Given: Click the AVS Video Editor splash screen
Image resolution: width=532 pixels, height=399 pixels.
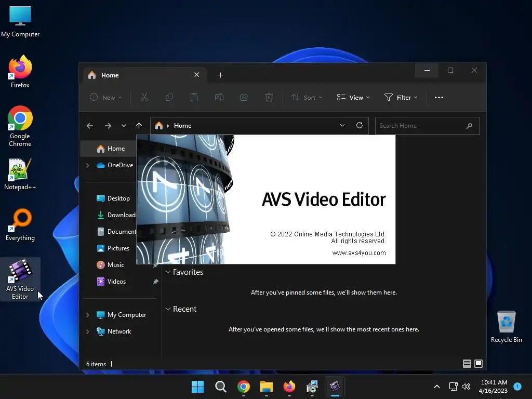Looking at the screenshot, I should pos(266,199).
